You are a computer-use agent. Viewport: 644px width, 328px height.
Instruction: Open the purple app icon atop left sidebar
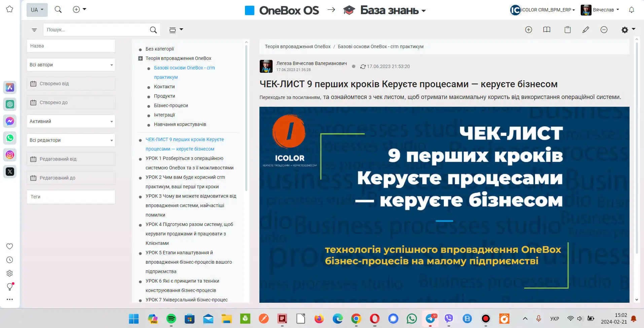click(10, 87)
